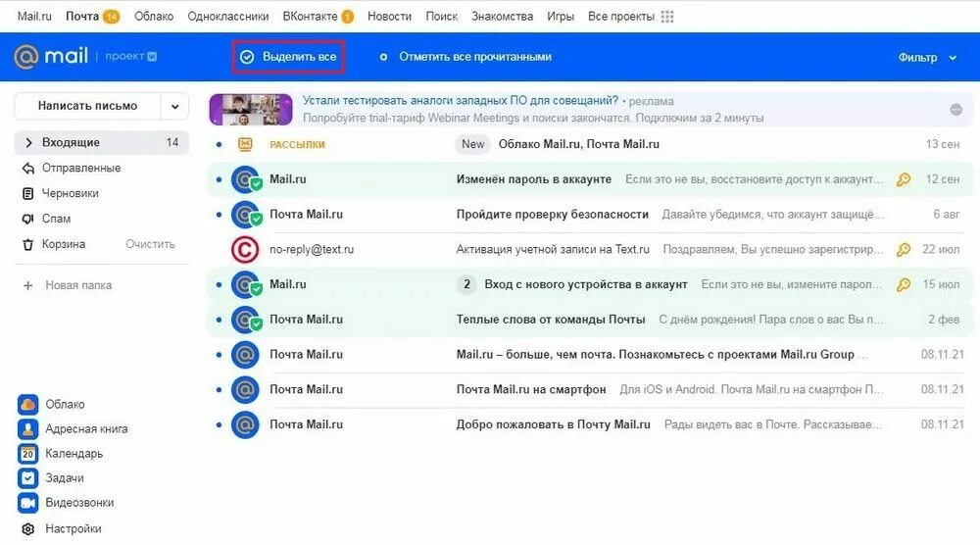980x545 pixels.
Task: Click avatar of Добро пожаловать email
Action: coord(245,424)
